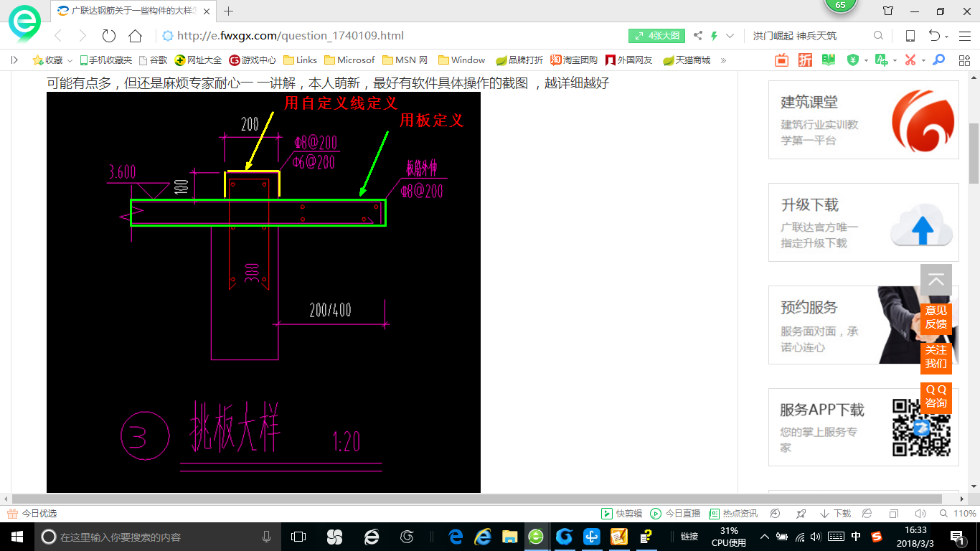Click 快剪辑 in status bar

coord(621,514)
